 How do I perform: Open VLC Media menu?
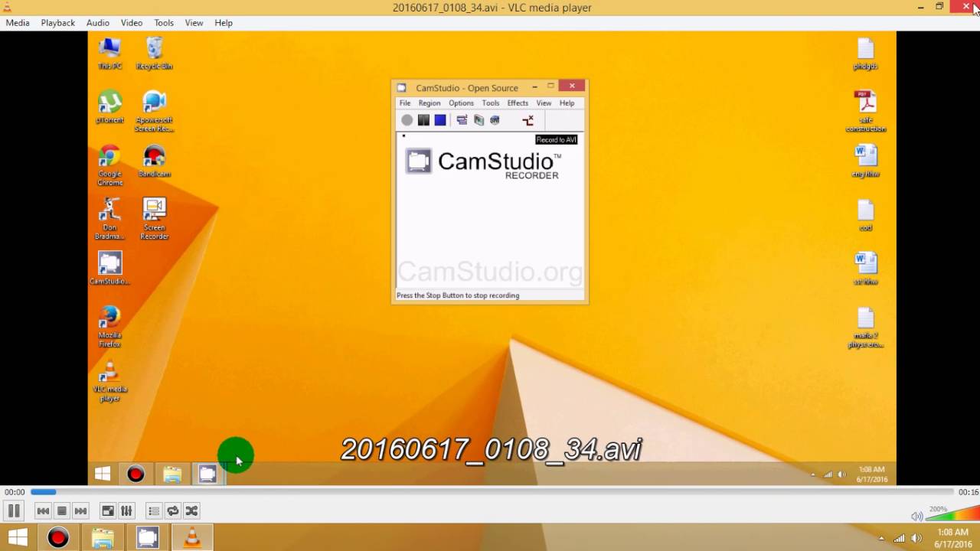pos(18,23)
